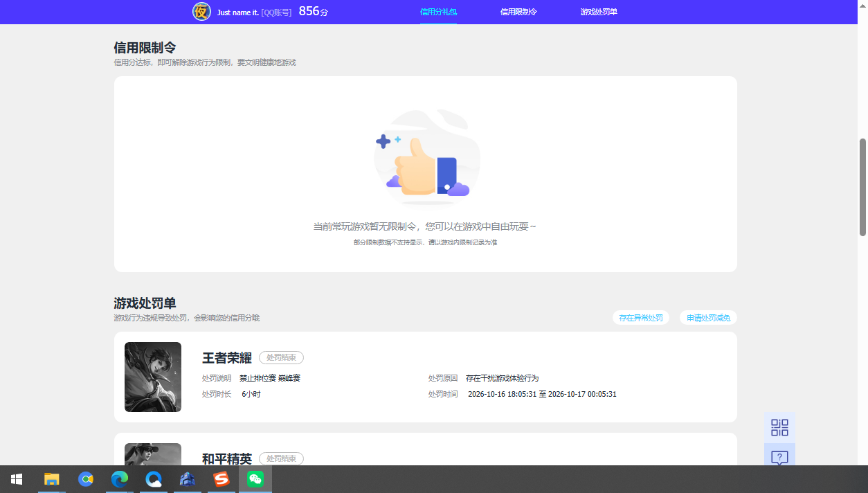Image resolution: width=868 pixels, height=493 pixels.
Task: Open the help question-mark chat icon
Action: point(779,457)
